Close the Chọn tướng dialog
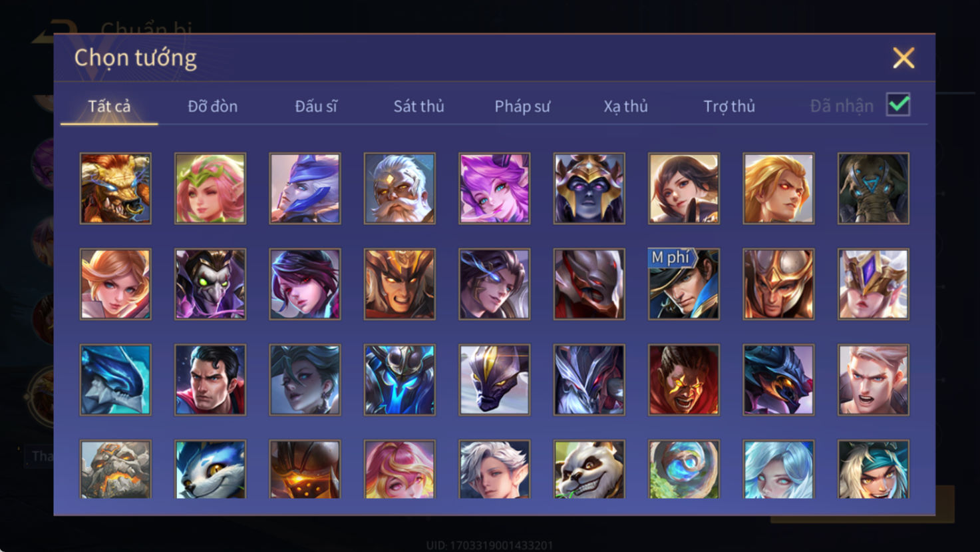This screenshot has width=980, height=552. pos(903,58)
